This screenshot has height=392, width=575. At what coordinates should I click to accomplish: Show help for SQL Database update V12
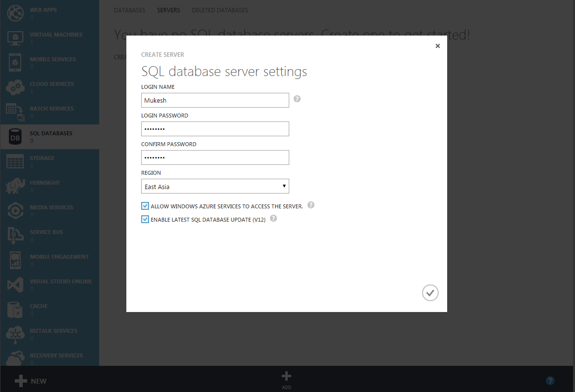(273, 218)
